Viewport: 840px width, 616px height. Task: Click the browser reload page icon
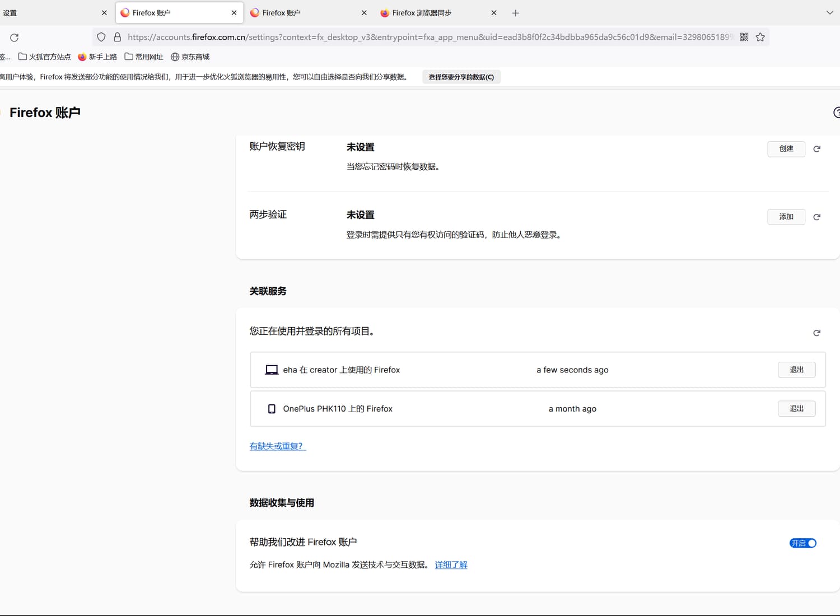[15, 38]
